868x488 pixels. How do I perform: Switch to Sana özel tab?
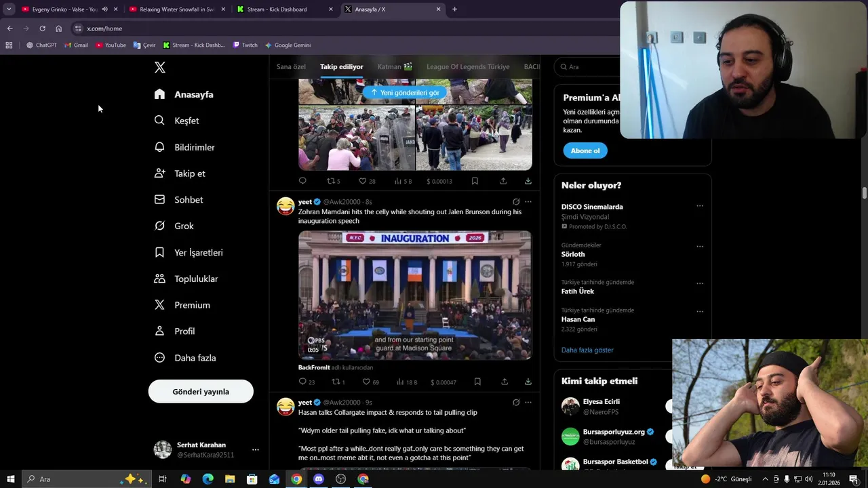(x=291, y=66)
